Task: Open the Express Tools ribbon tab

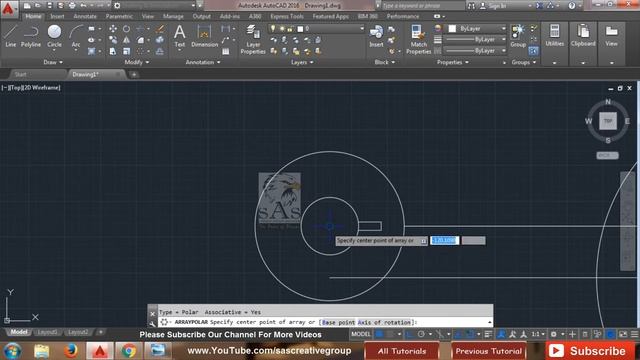Action: [x=287, y=16]
